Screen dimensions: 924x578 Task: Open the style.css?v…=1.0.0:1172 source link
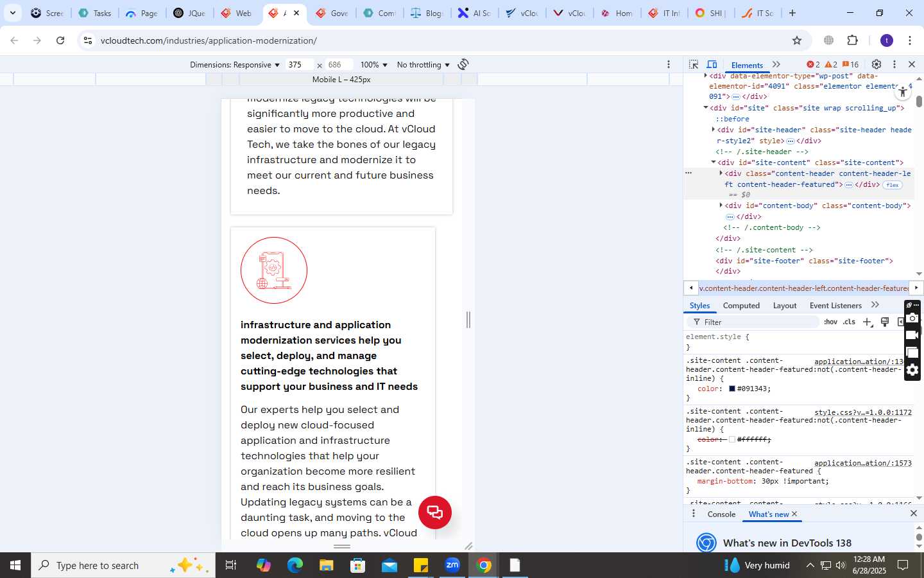tap(862, 412)
